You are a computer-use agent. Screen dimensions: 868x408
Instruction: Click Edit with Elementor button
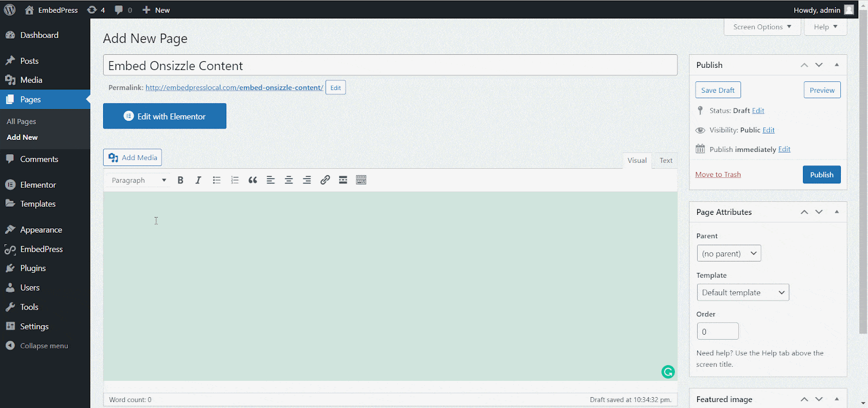[x=164, y=116]
